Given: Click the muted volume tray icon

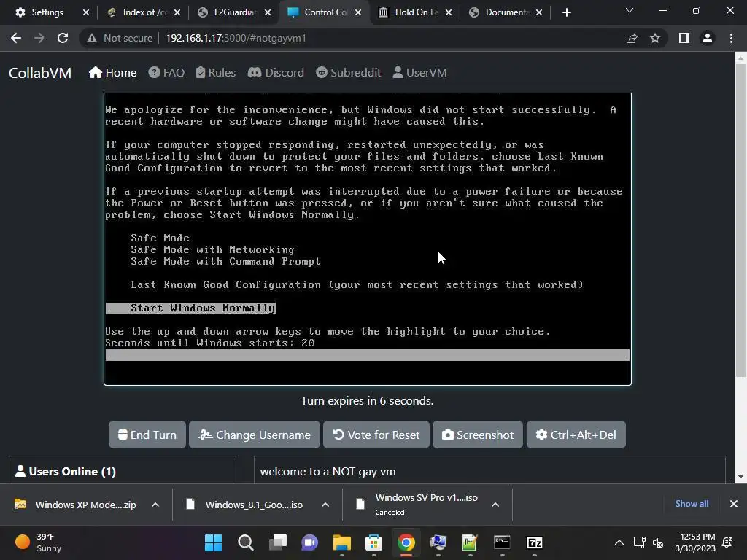Looking at the screenshot, I should (x=658, y=542).
